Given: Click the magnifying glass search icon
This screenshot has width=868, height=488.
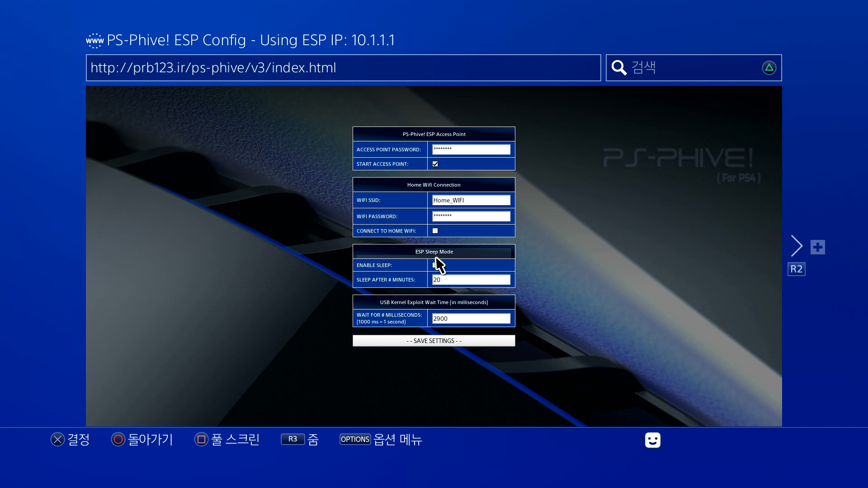Looking at the screenshot, I should pyautogui.click(x=619, y=68).
